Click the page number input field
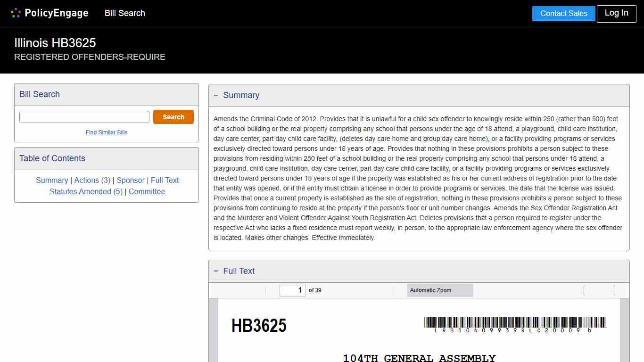This screenshot has height=362, width=644. (x=293, y=290)
